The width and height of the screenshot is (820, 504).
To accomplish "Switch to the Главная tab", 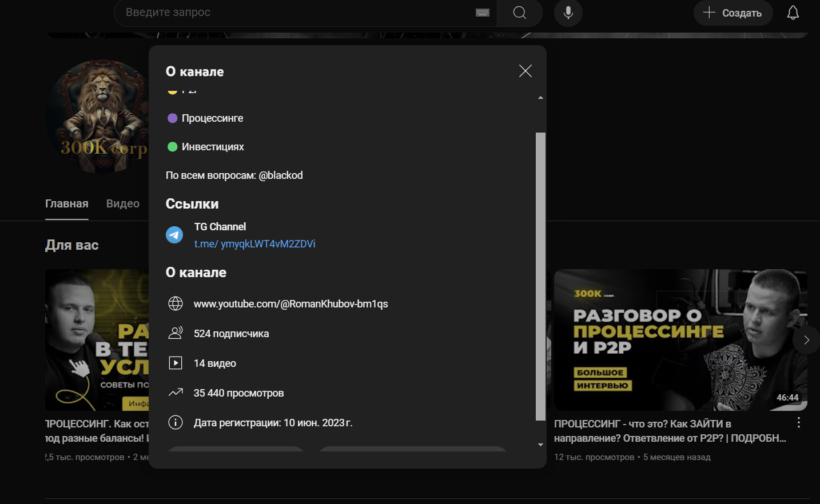I will (x=67, y=204).
